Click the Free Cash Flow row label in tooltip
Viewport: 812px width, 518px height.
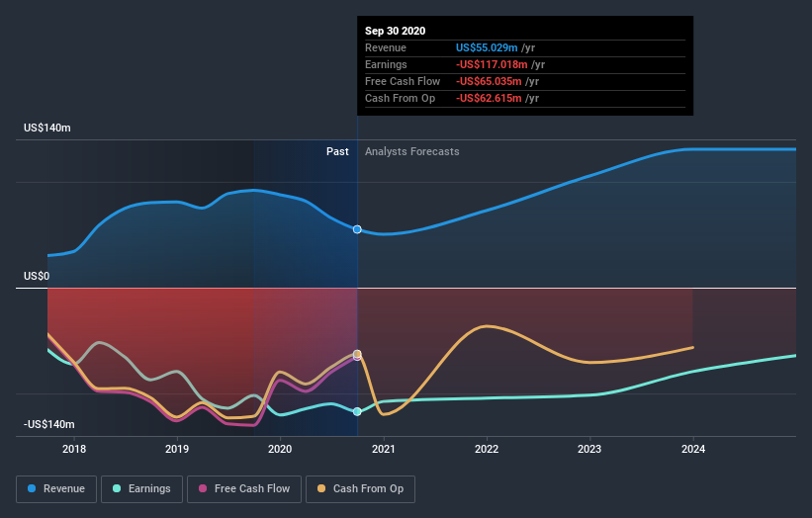coord(403,81)
